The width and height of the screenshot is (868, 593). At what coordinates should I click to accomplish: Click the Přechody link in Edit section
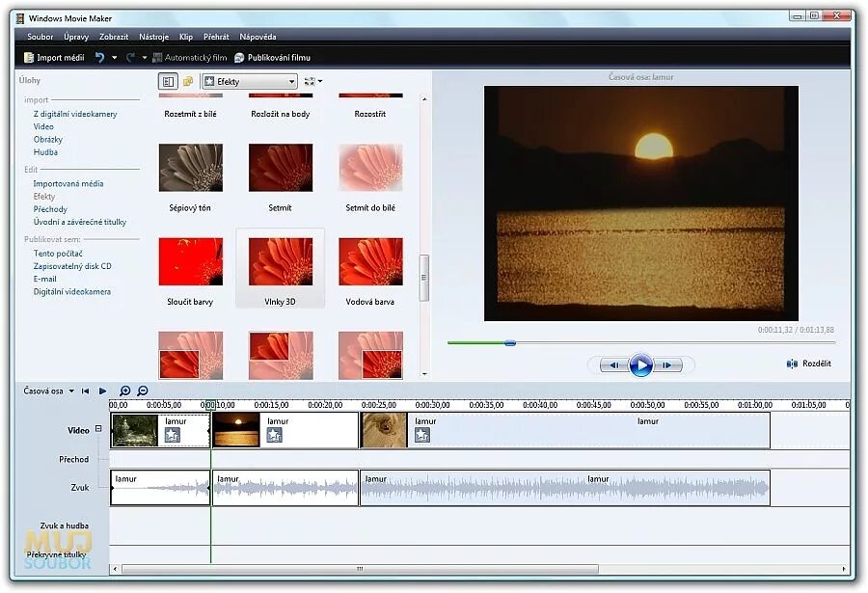pyautogui.click(x=50, y=209)
